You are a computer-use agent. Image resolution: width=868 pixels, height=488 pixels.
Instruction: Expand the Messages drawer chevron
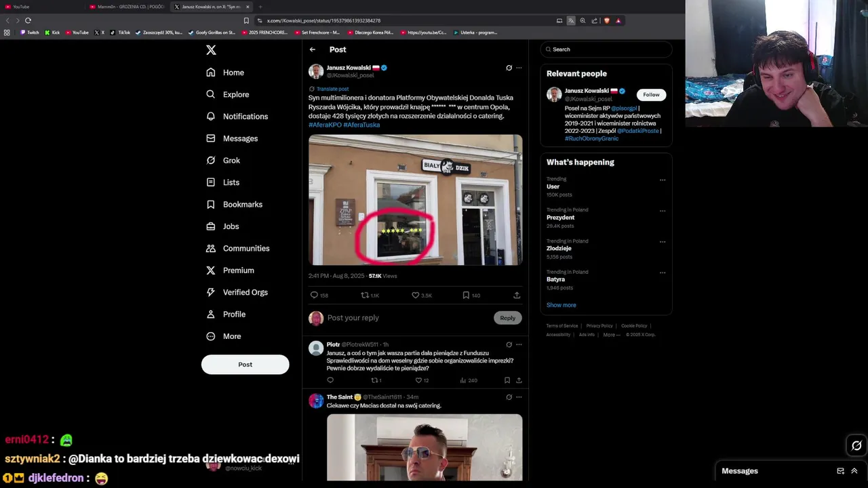(854, 471)
